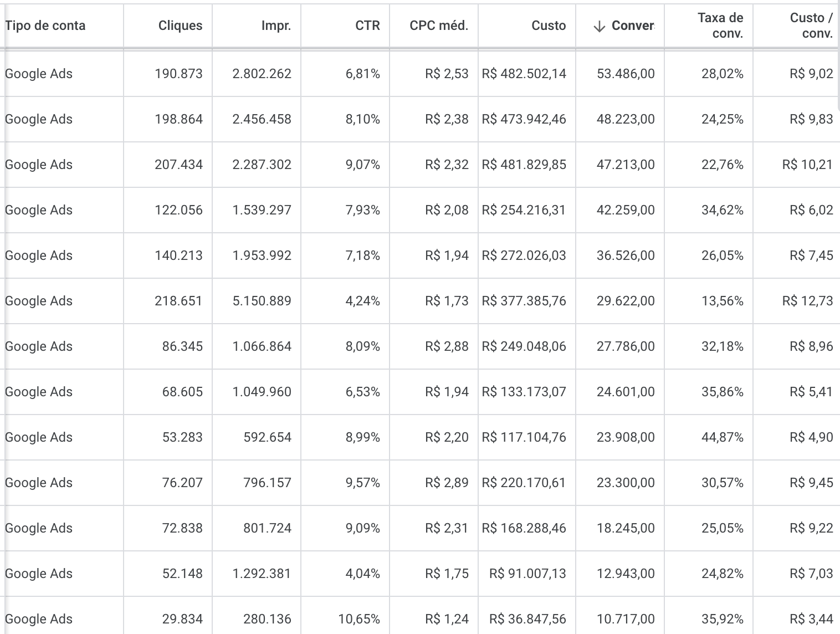This screenshot has width=840, height=634.
Task: Sort the table by the Cliques column
Action: (x=180, y=25)
